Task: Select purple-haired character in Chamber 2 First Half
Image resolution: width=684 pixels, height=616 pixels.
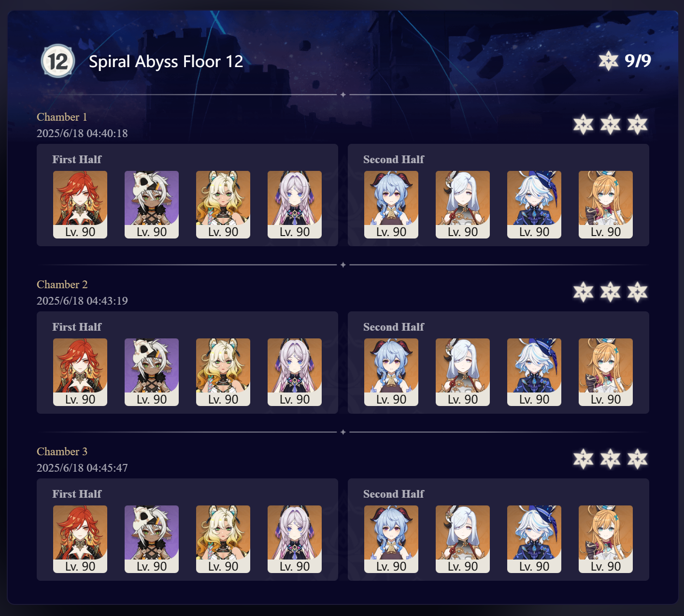Action: 295,372
